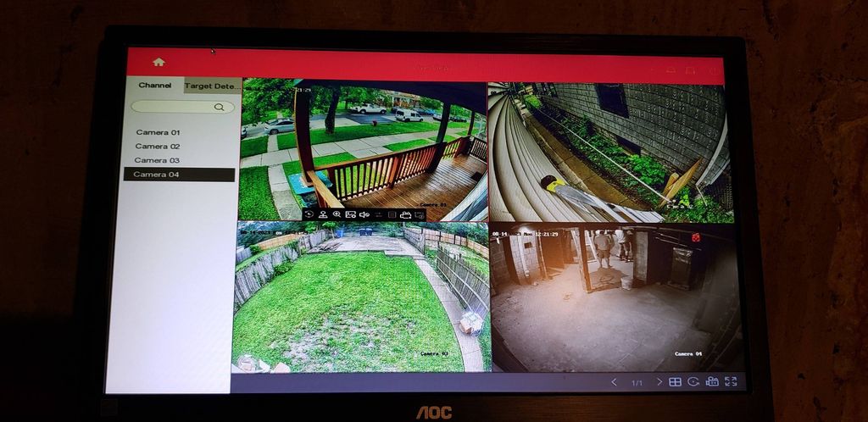868x422 pixels.
Task: Go to next page of camera views
Action: click(659, 381)
